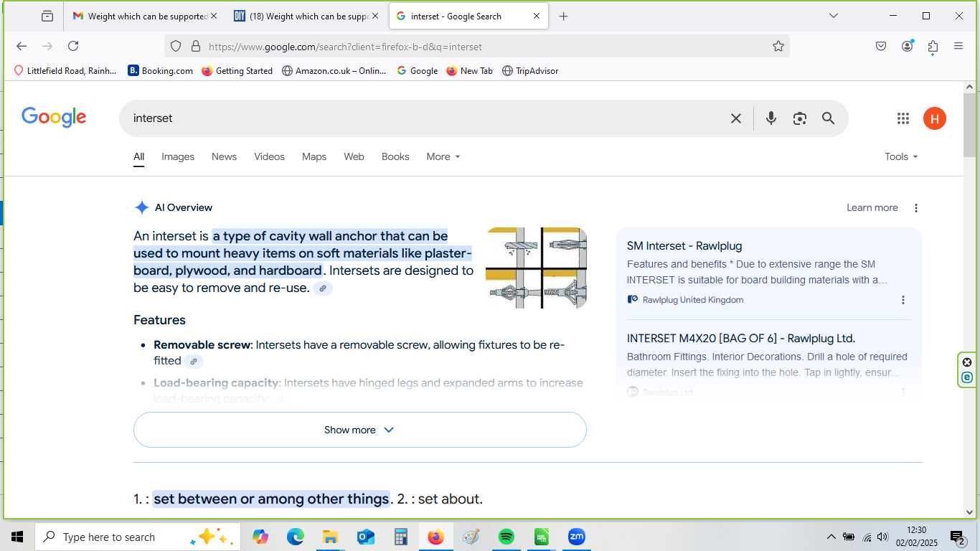Viewport: 980px width, 551px height.
Task: Click in the Google search input field
Action: (x=423, y=118)
